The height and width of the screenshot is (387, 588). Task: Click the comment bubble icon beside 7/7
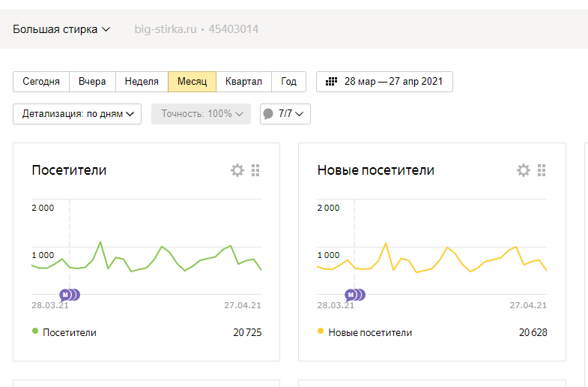pyautogui.click(x=268, y=114)
